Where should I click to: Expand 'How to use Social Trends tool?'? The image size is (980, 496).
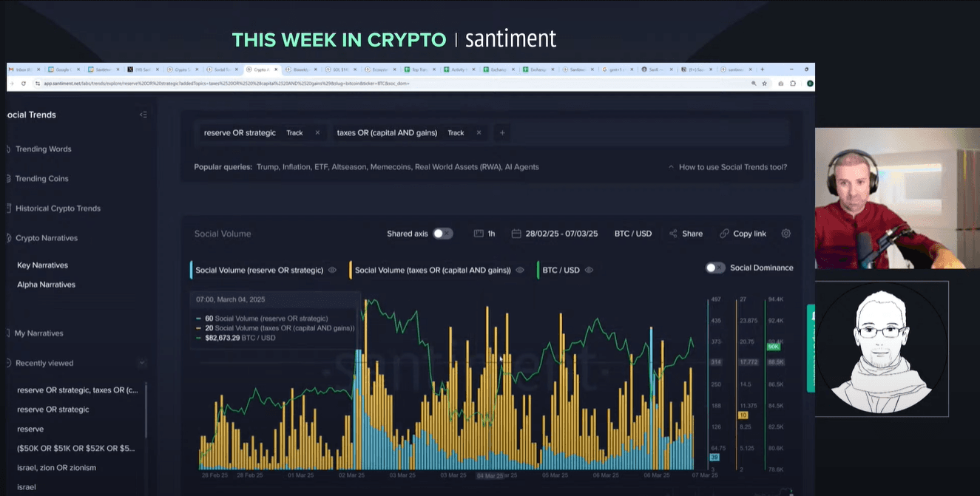pyautogui.click(x=727, y=167)
